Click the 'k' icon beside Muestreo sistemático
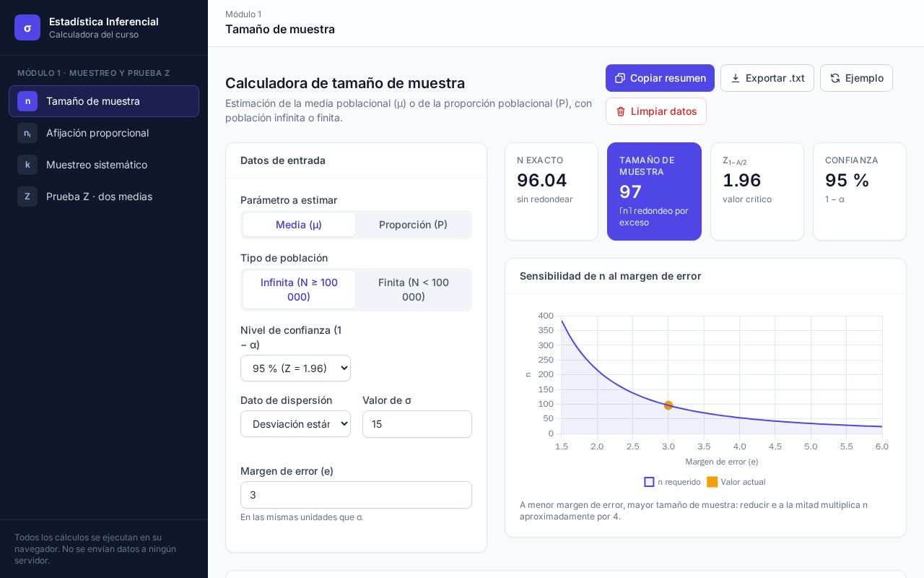 [x=27, y=165]
